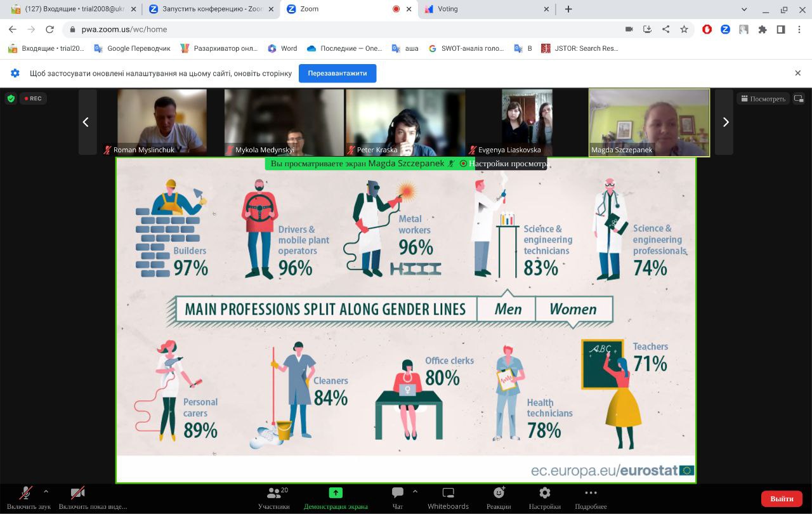Open a new browser tab

tap(568, 9)
